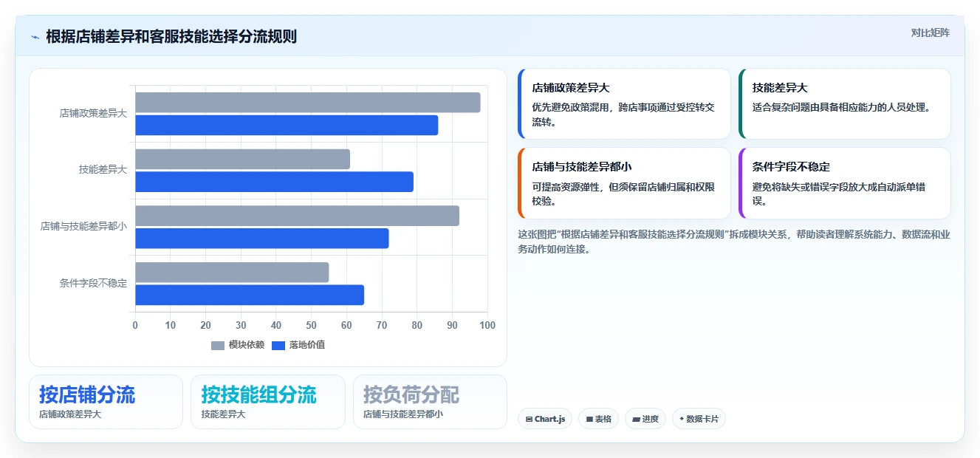Select the 进度 tag chip
Image resolution: width=980 pixels, height=458 pixels.
pyautogui.click(x=645, y=419)
